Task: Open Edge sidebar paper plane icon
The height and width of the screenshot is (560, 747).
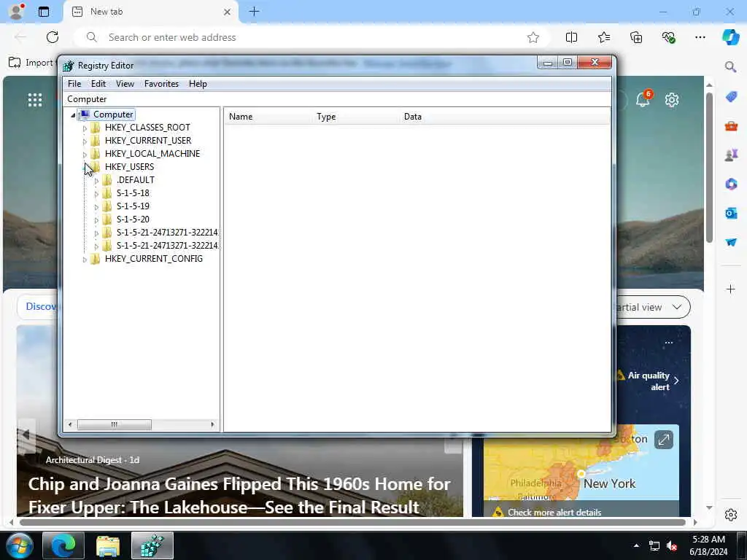Action: click(x=731, y=242)
